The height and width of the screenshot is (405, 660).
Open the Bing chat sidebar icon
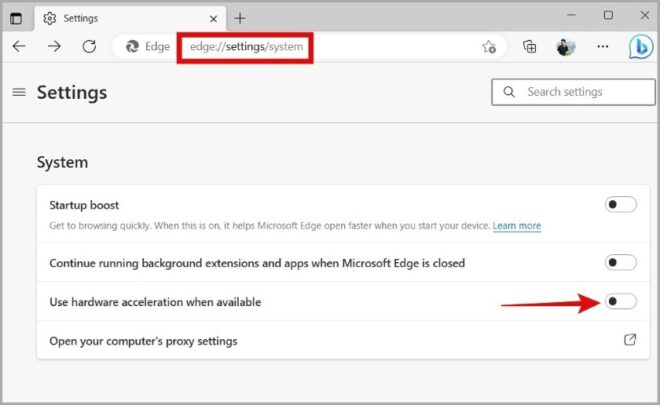pos(641,47)
